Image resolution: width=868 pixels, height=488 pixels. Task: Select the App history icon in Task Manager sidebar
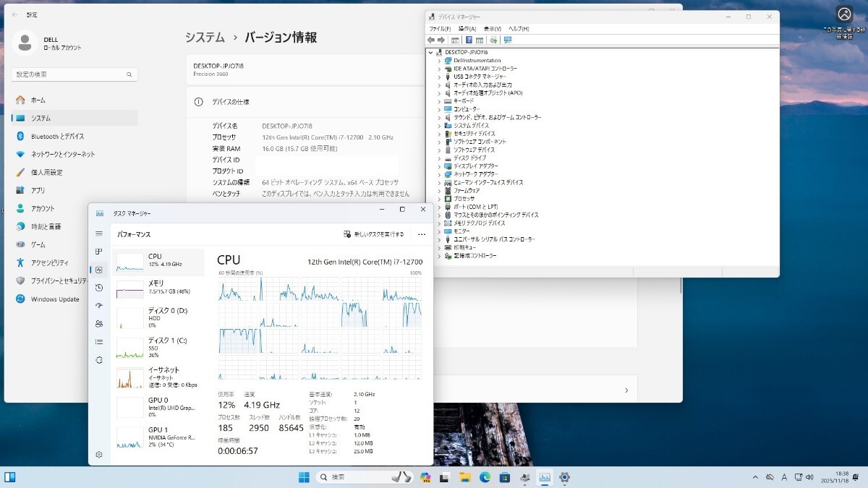click(x=99, y=287)
